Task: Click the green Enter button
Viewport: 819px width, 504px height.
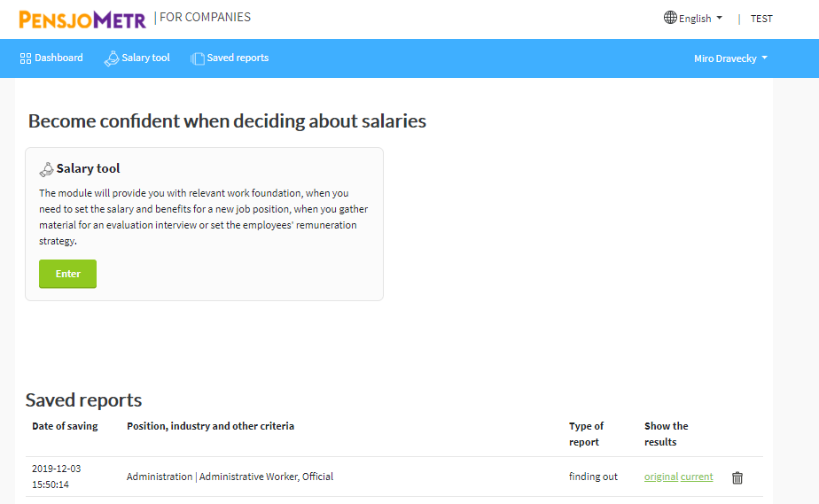Action: pyautogui.click(x=68, y=274)
